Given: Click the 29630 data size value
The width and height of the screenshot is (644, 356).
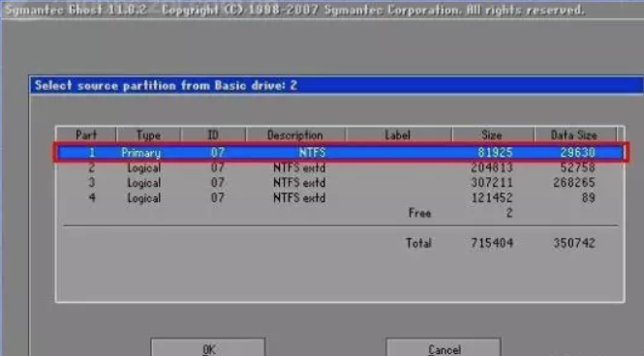Looking at the screenshot, I should click(x=577, y=153).
